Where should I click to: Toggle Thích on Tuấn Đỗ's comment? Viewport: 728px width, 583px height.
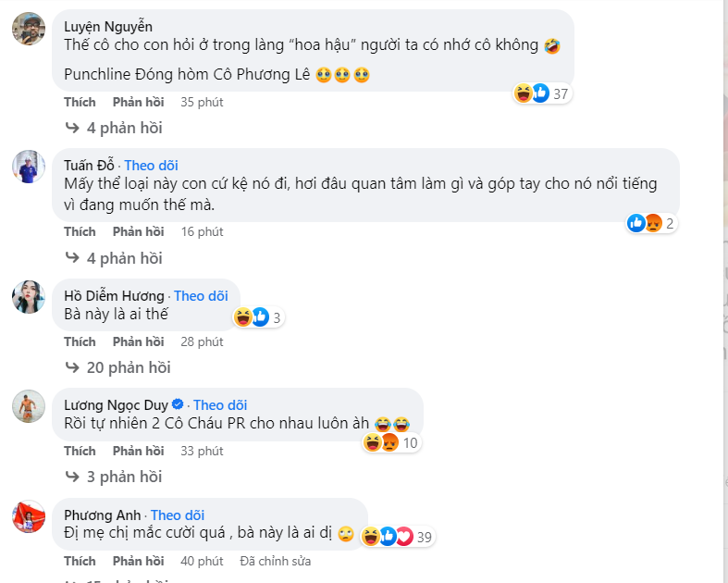(x=80, y=231)
